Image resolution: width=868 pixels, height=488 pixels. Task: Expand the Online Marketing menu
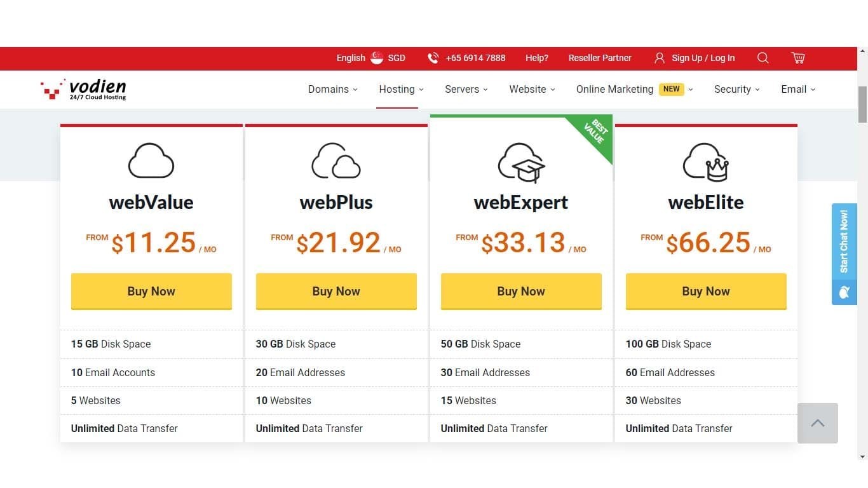tap(635, 89)
